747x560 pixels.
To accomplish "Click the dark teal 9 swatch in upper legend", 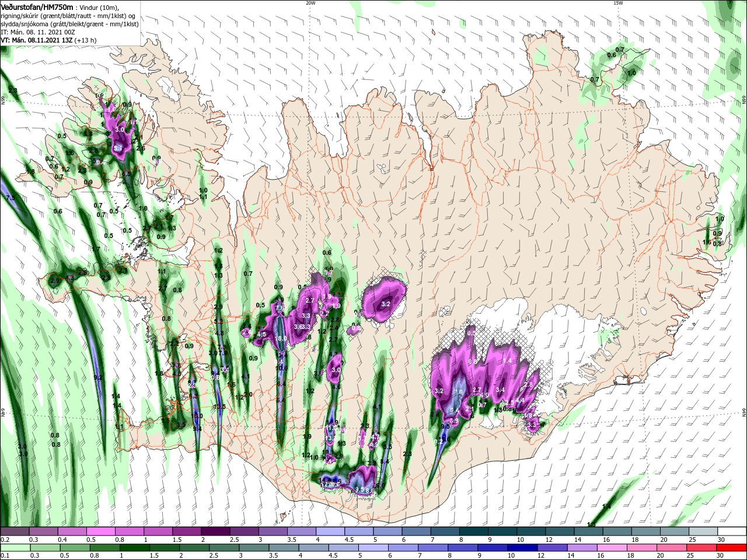I will tap(502, 531).
